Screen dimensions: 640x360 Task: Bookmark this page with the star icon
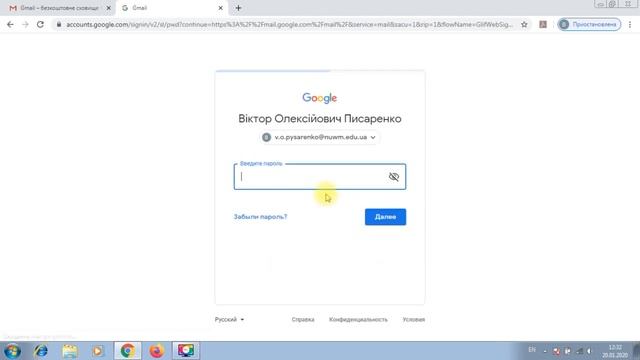[x=524, y=24]
